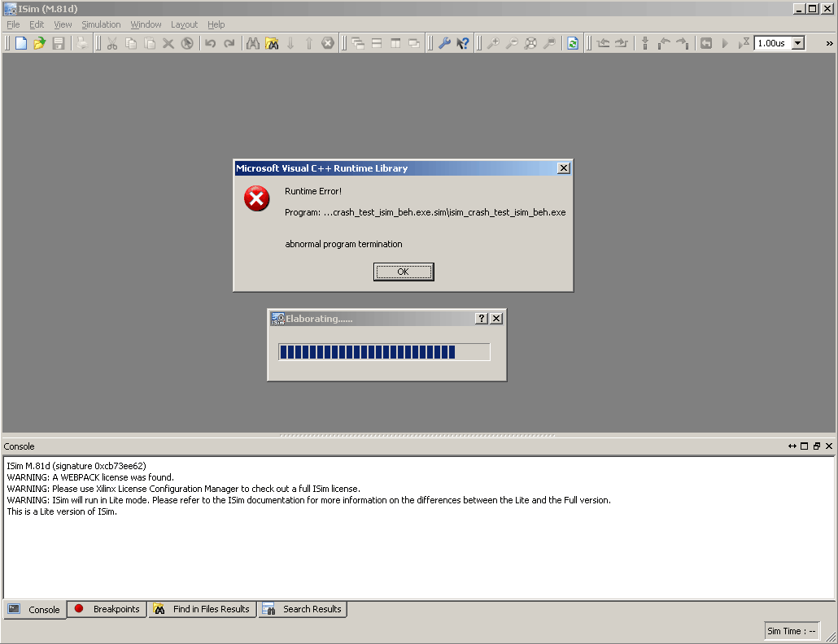This screenshot has height=644, width=838.
Task: Click the Find binoculars icon
Action: 253,43
